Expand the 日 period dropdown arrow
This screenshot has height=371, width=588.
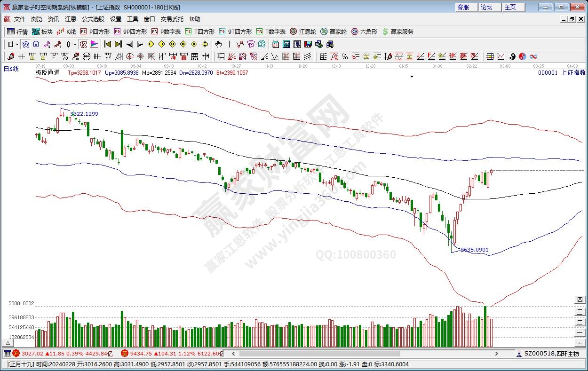[x=17, y=44]
